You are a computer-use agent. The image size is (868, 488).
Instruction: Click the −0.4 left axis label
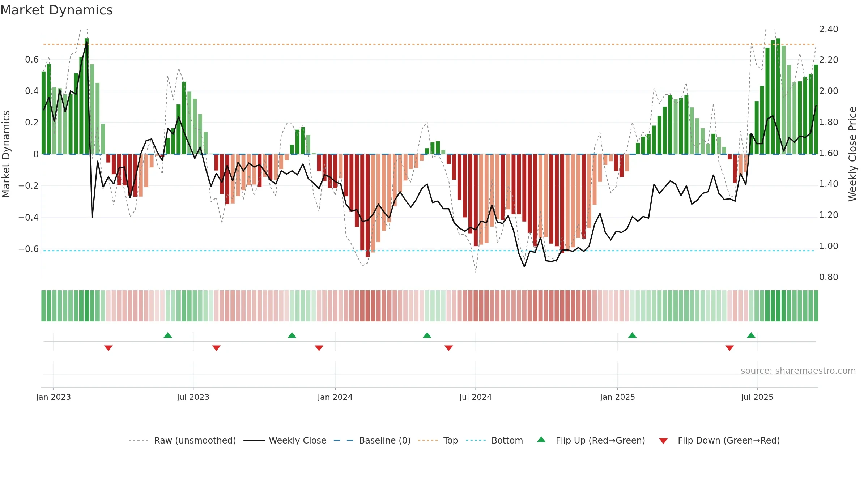(29, 217)
